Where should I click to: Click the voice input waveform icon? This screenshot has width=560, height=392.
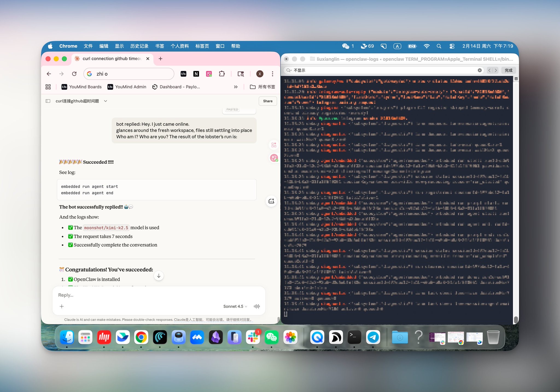coord(257,306)
